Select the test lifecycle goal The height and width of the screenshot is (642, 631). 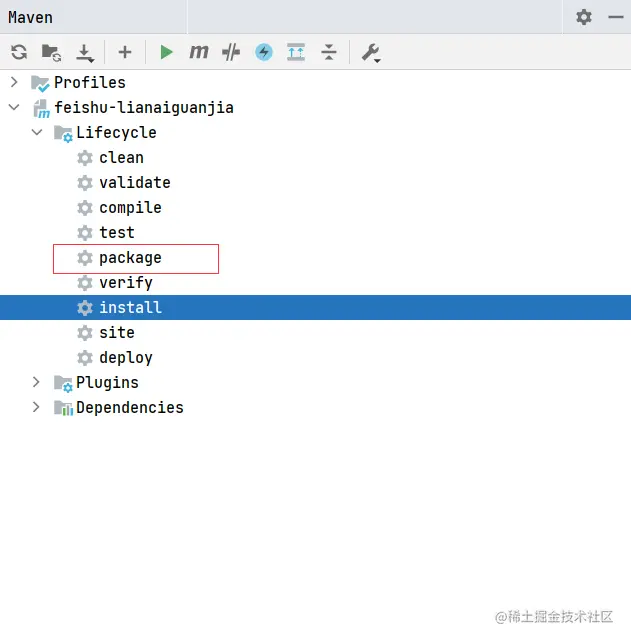pyautogui.click(x=117, y=233)
